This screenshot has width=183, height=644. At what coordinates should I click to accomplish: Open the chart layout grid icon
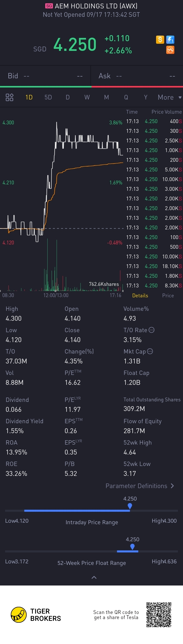pyautogui.click(x=9, y=97)
